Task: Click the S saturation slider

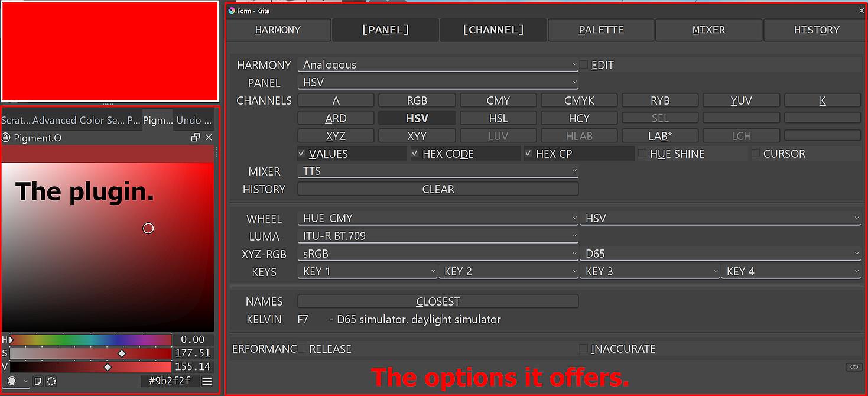Action: click(90, 353)
